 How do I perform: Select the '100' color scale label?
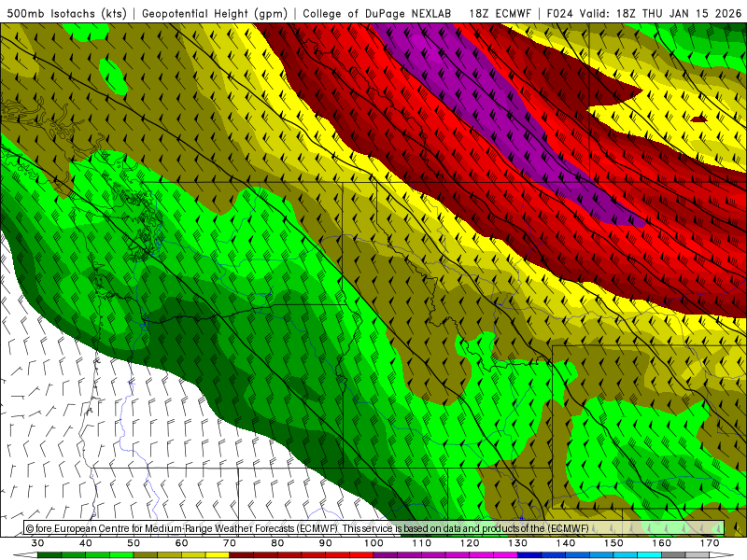(373, 543)
